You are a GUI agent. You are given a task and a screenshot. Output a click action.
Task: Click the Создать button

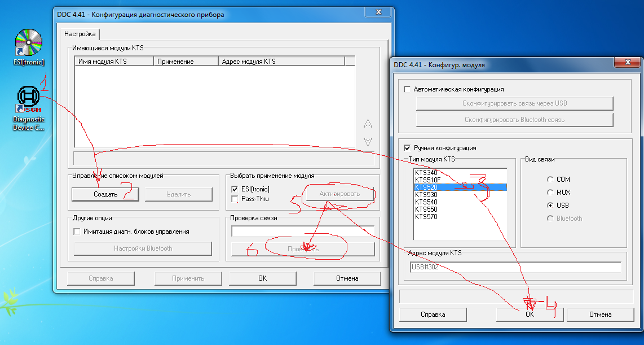click(105, 194)
